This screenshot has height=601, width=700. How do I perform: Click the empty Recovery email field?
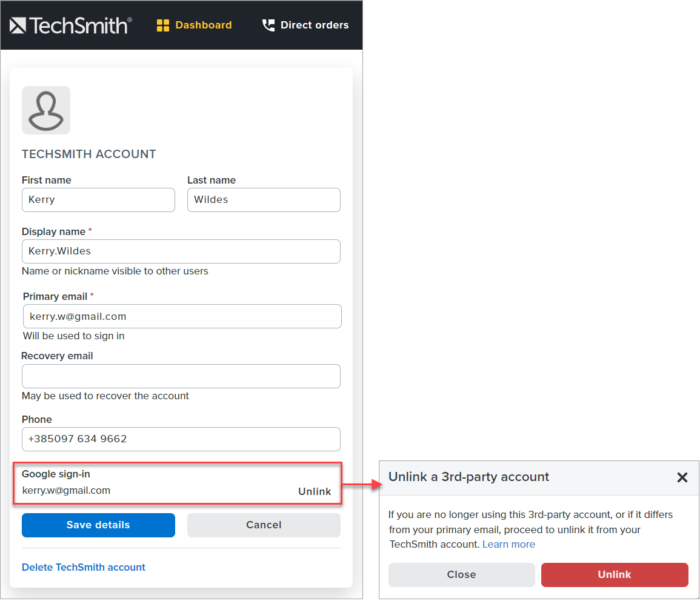pyautogui.click(x=181, y=376)
